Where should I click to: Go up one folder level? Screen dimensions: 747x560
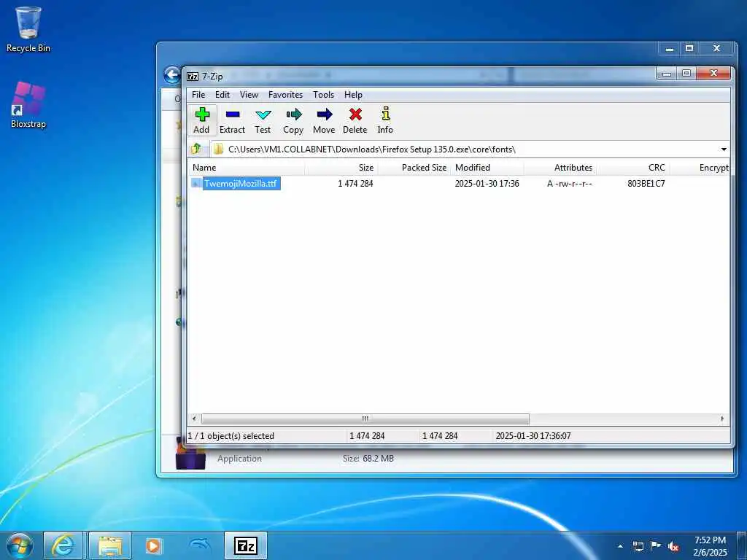click(196, 149)
